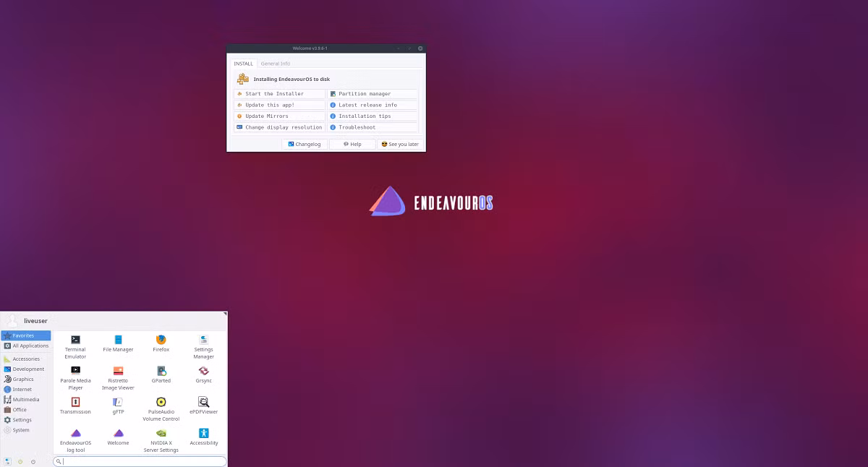Browse the Office category

tap(26, 409)
